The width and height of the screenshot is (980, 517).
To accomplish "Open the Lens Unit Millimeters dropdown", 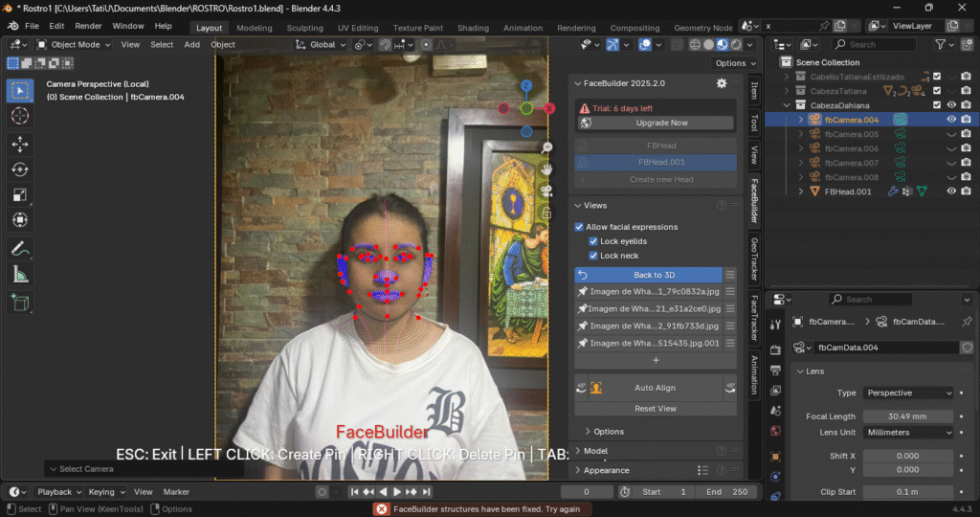I will 908,432.
